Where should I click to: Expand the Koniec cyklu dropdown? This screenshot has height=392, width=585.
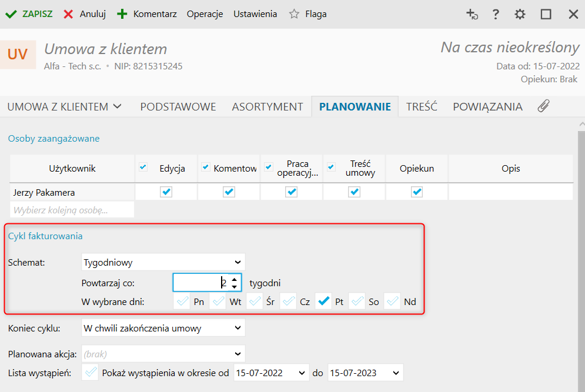click(x=163, y=328)
